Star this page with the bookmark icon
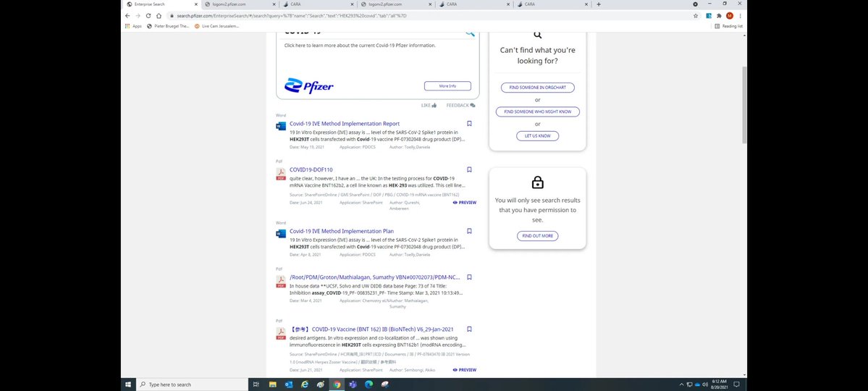The height and width of the screenshot is (391, 868). 695,15
